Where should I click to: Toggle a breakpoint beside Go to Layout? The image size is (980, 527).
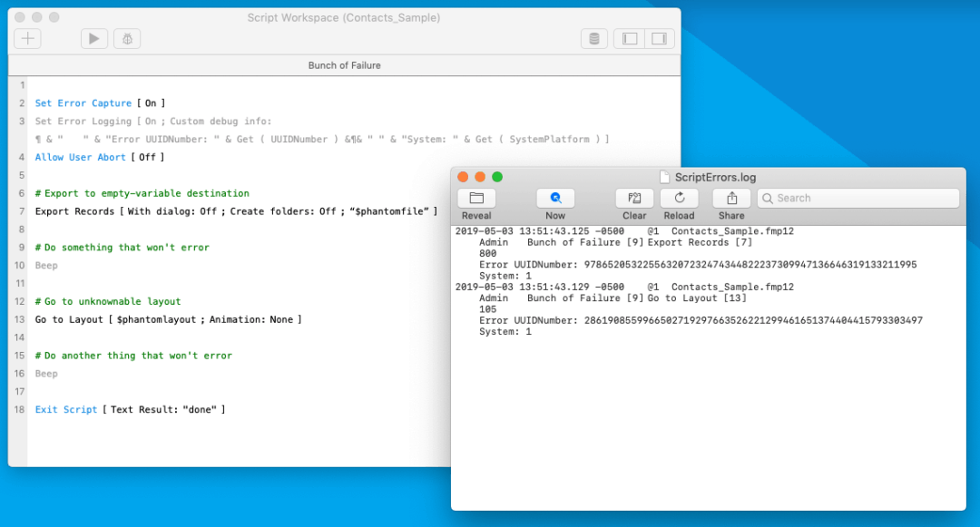pyautogui.click(x=19, y=318)
